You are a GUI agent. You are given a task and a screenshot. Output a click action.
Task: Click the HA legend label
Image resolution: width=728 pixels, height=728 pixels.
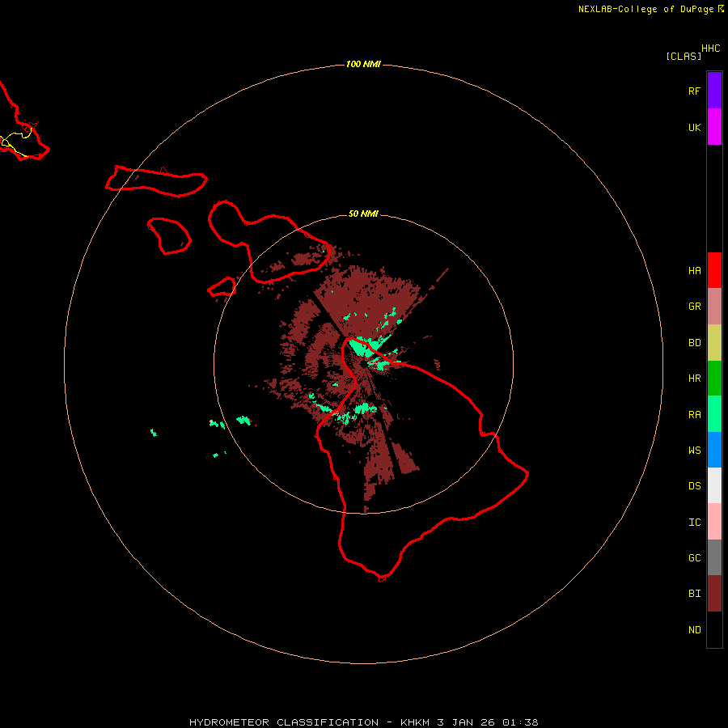(694, 271)
